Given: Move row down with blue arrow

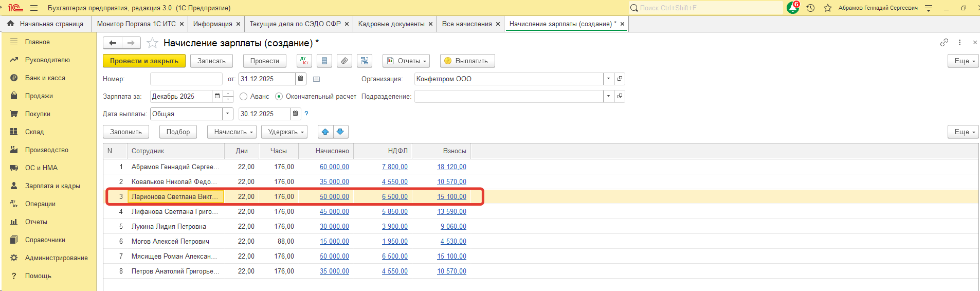Looking at the screenshot, I should [340, 132].
